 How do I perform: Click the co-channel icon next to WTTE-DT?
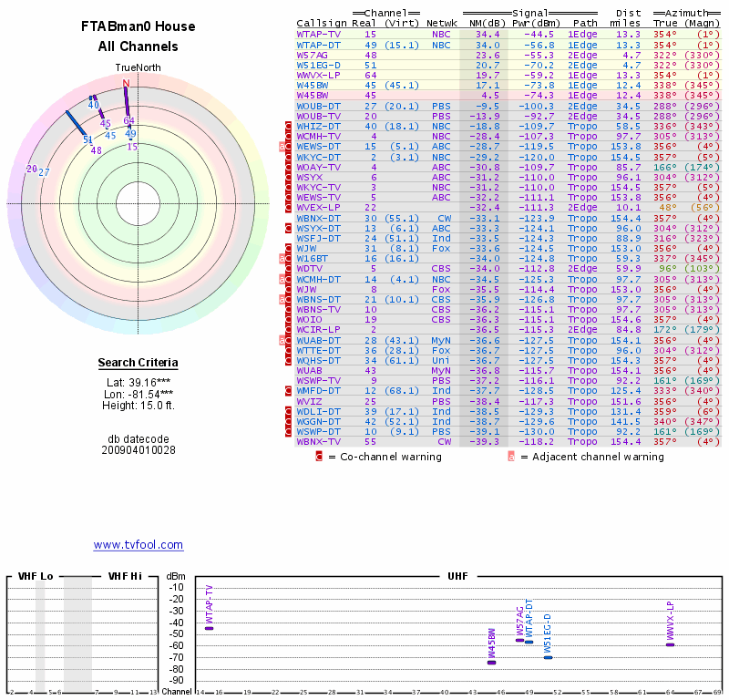288,351
